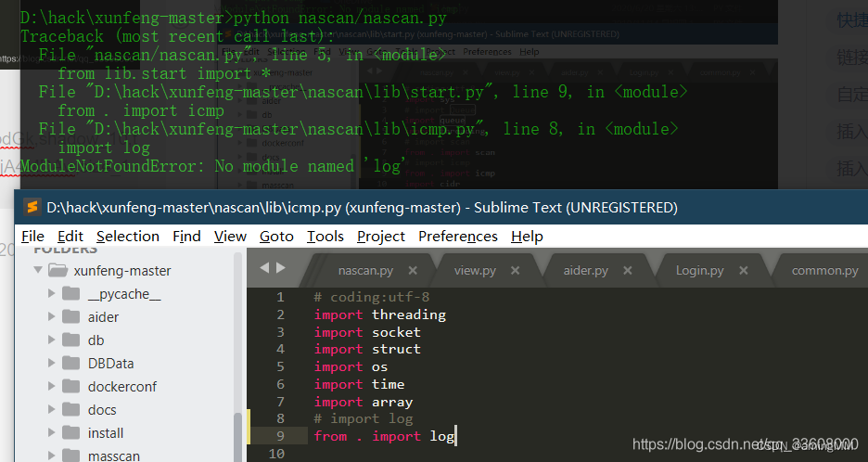This screenshot has width=868, height=462.
Task: Open the File menu
Action: pos(32,237)
